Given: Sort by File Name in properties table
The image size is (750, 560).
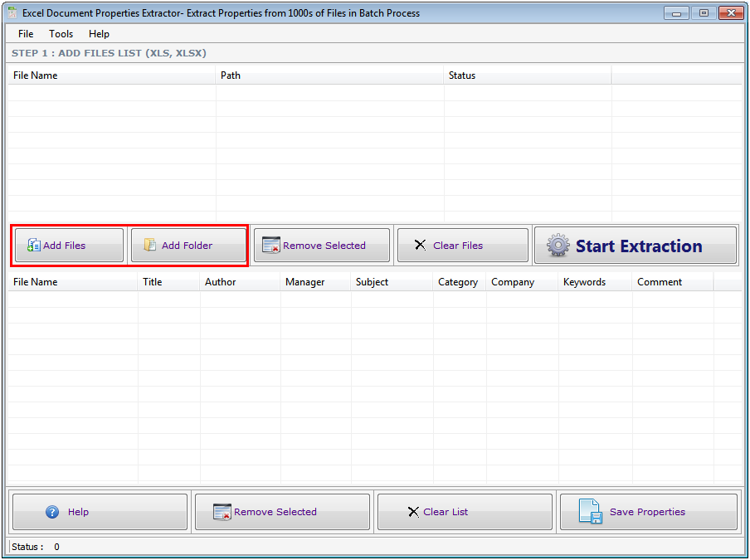Looking at the screenshot, I should tap(73, 282).
